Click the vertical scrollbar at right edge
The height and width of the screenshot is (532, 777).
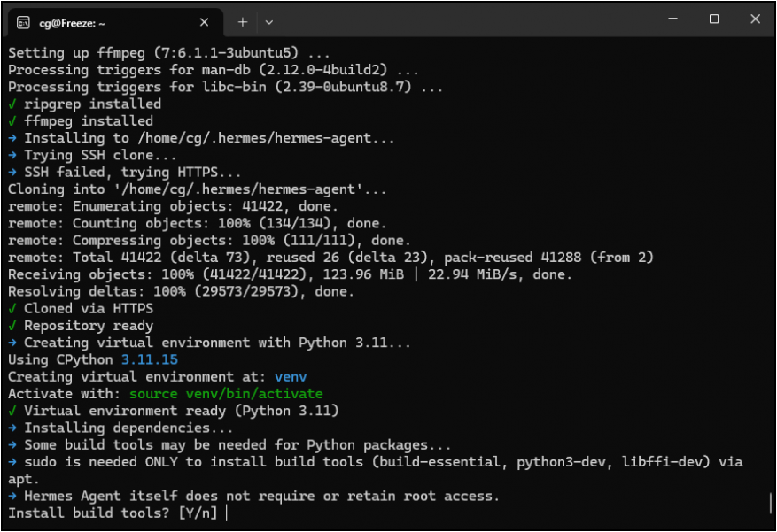click(x=770, y=503)
